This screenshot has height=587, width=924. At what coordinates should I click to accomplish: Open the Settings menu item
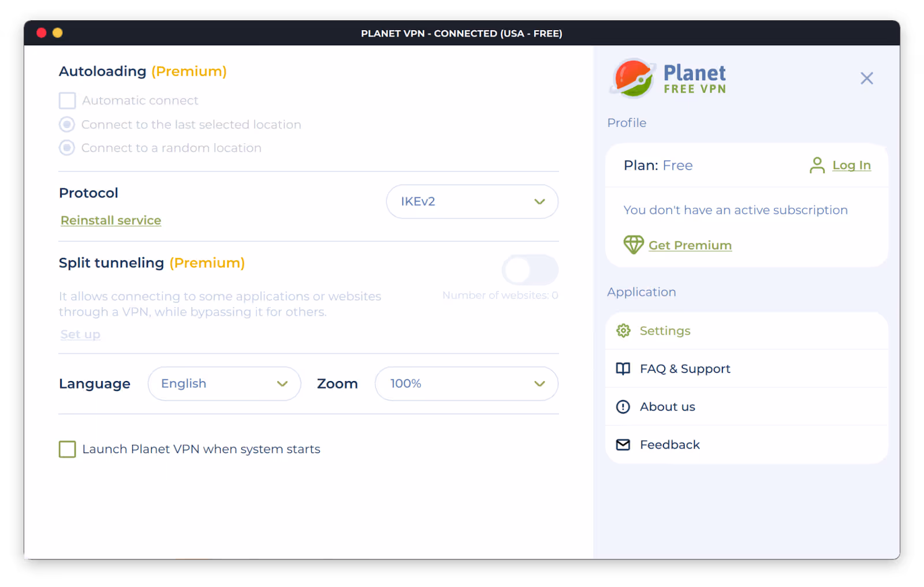tap(746, 331)
